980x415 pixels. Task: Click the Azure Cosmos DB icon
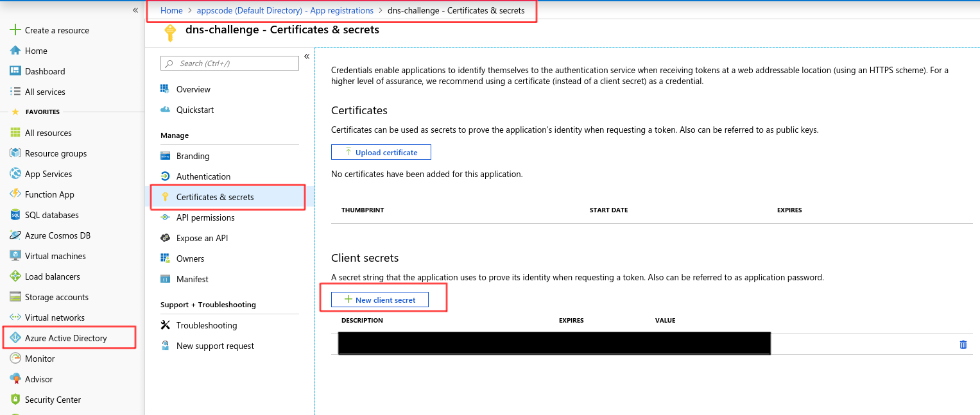coord(15,235)
